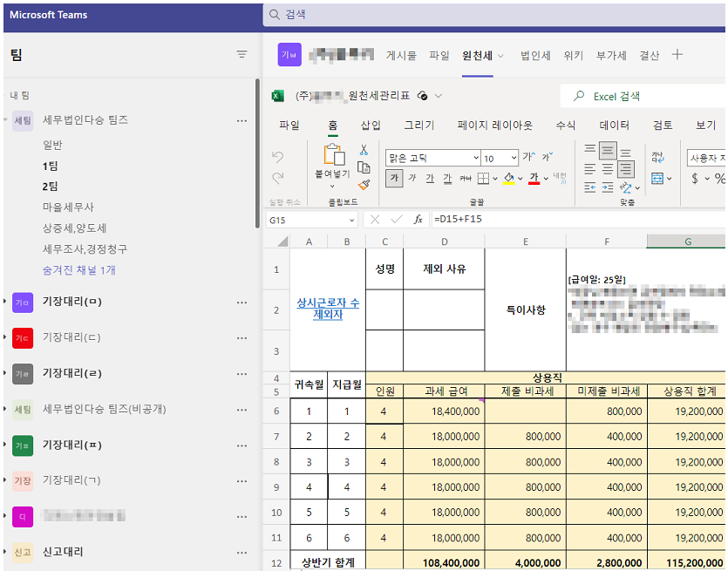Apply the red Font Color
The image size is (728, 571).
tap(534, 178)
